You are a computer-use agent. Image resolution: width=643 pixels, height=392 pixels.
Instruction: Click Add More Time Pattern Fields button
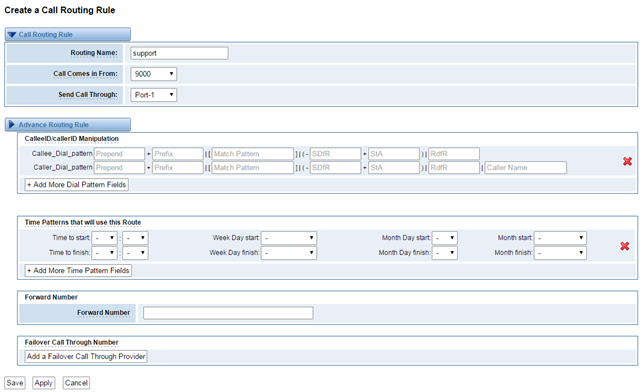click(78, 271)
